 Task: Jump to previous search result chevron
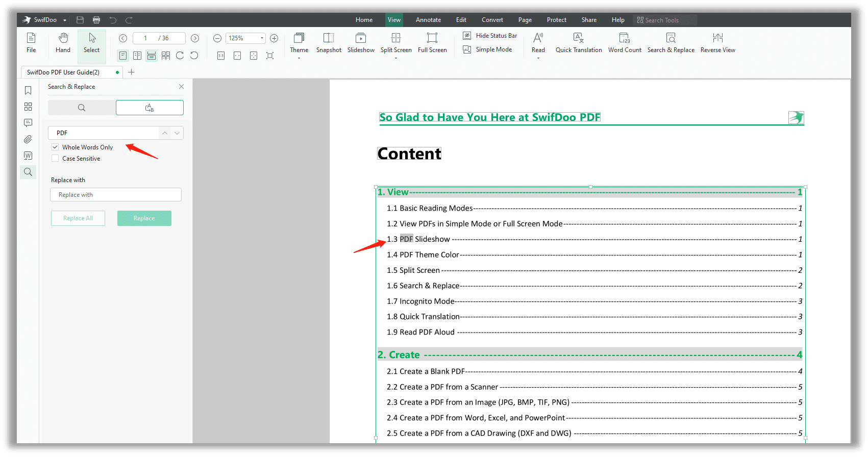(164, 133)
